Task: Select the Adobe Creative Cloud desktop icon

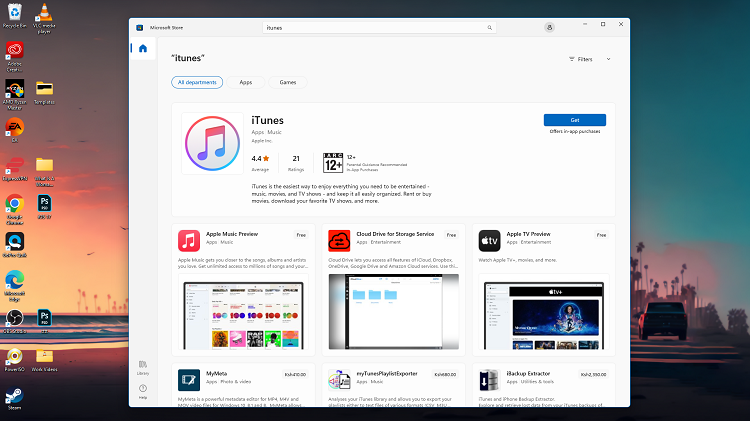Action: pyautogui.click(x=15, y=56)
